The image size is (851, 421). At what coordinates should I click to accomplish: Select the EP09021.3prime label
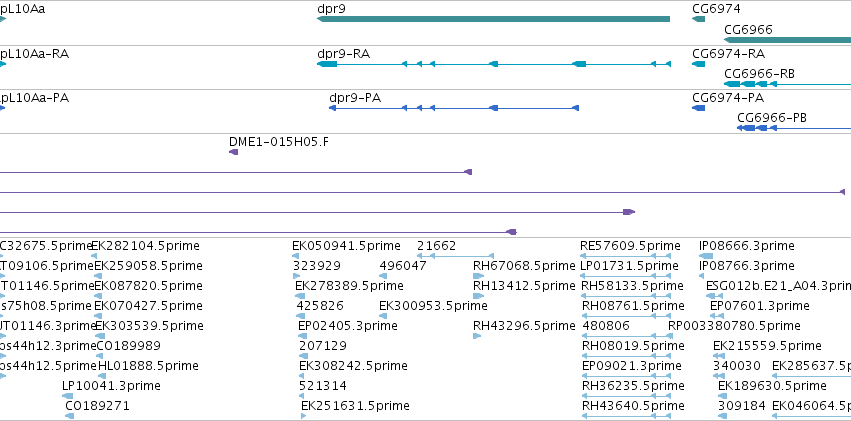pyautogui.click(x=632, y=366)
